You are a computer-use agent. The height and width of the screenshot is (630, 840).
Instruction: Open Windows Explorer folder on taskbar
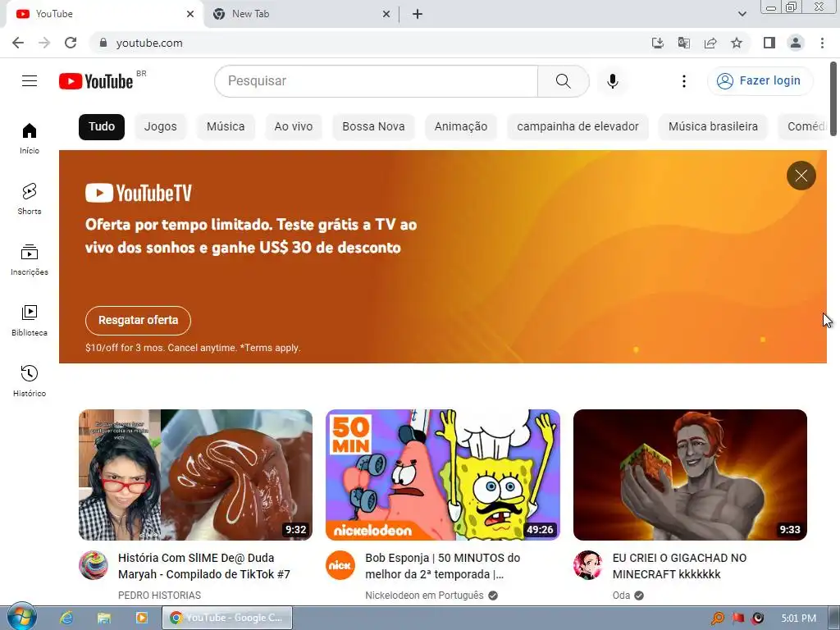coord(104,618)
